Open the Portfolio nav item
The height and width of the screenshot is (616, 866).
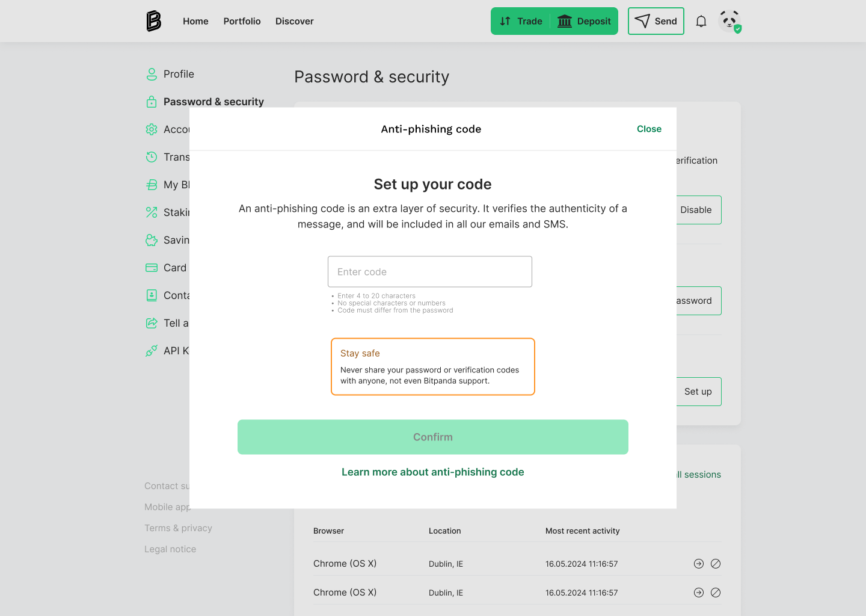coord(242,21)
